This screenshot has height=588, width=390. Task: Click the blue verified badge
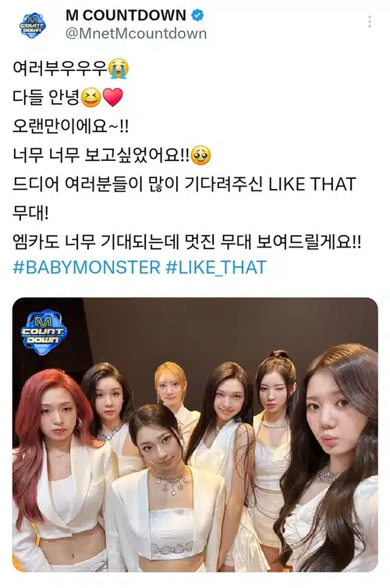click(x=197, y=16)
